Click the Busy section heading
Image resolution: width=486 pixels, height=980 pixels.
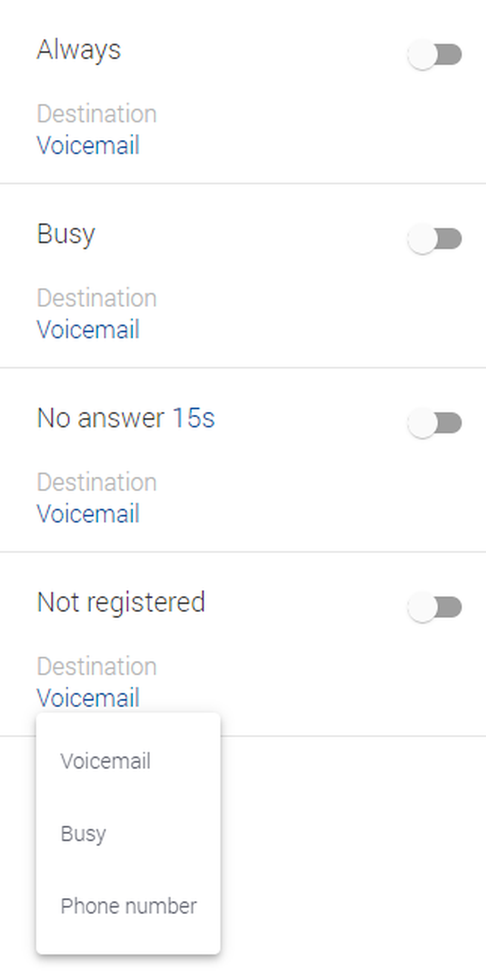[x=66, y=234]
